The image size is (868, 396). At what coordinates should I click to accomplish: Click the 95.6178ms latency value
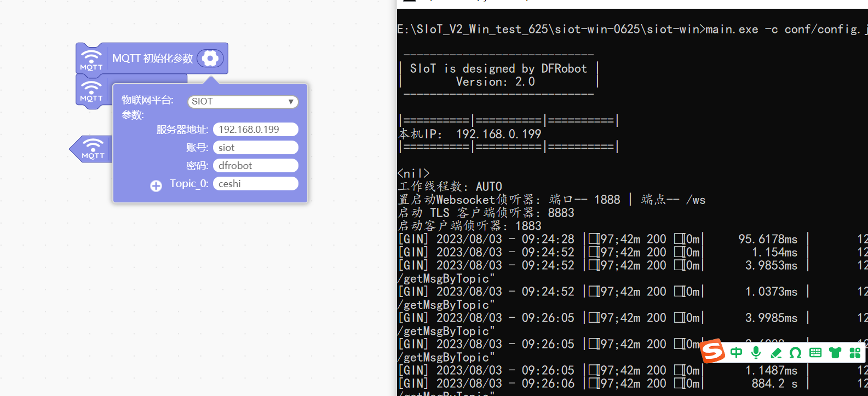coord(768,239)
